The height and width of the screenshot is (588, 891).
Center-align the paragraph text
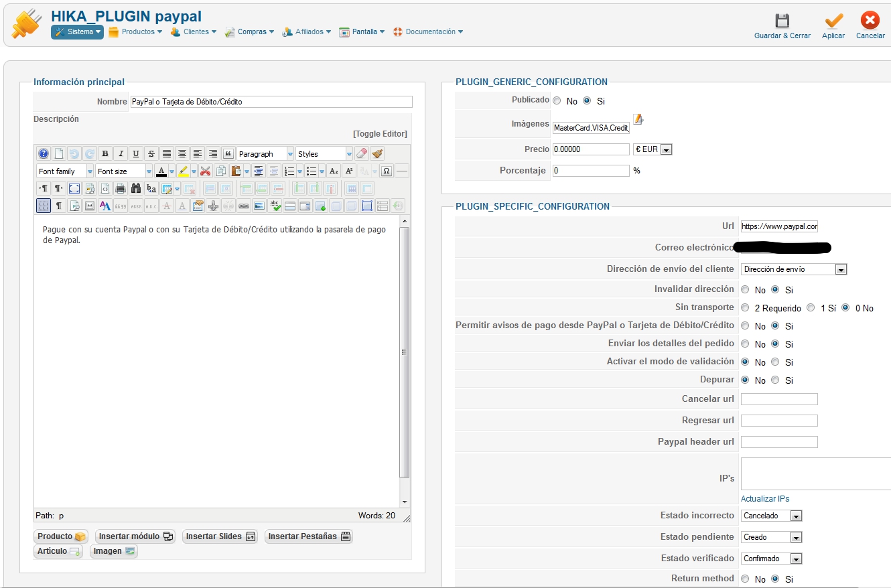tap(182, 153)
